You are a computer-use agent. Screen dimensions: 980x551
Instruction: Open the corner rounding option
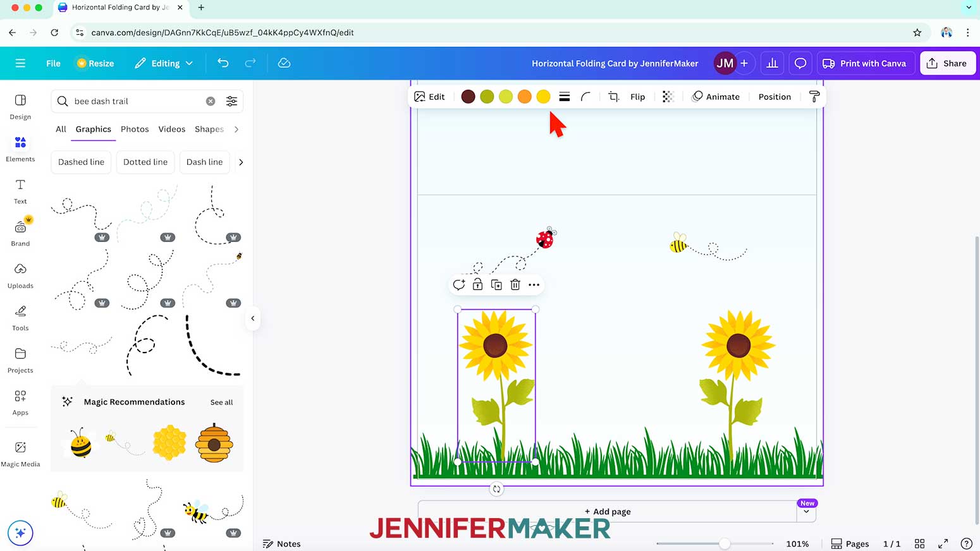coord(585,97)
